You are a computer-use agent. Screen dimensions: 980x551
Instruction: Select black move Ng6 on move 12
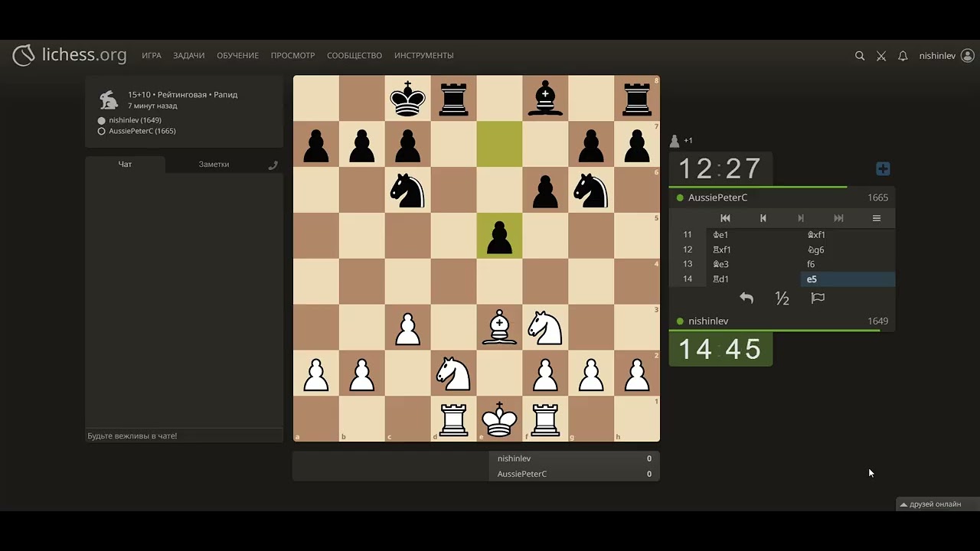coord(848,249)
